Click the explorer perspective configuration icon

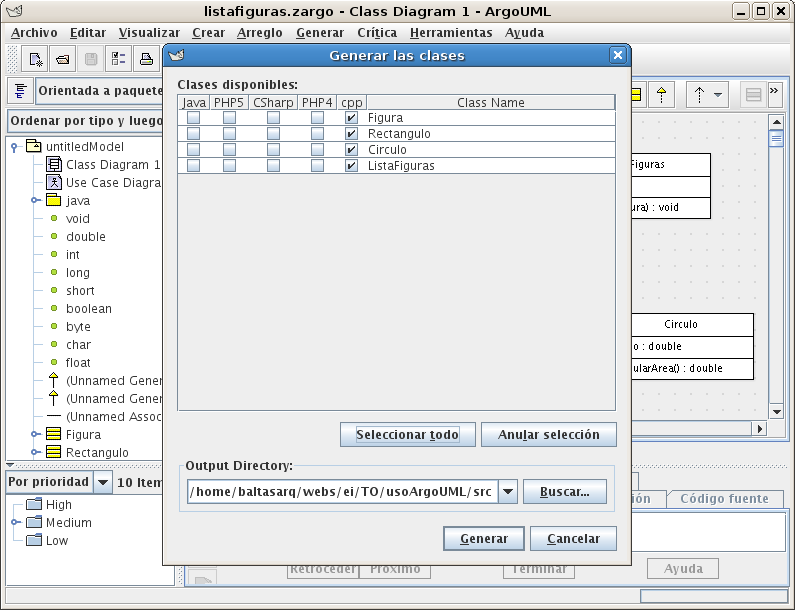[x=20, y=91]
